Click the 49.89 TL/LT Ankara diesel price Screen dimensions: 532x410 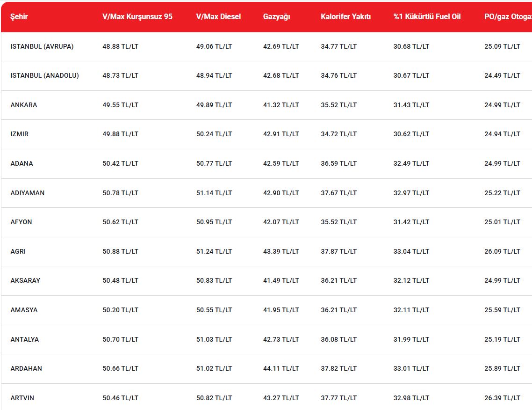pos(214,105)
